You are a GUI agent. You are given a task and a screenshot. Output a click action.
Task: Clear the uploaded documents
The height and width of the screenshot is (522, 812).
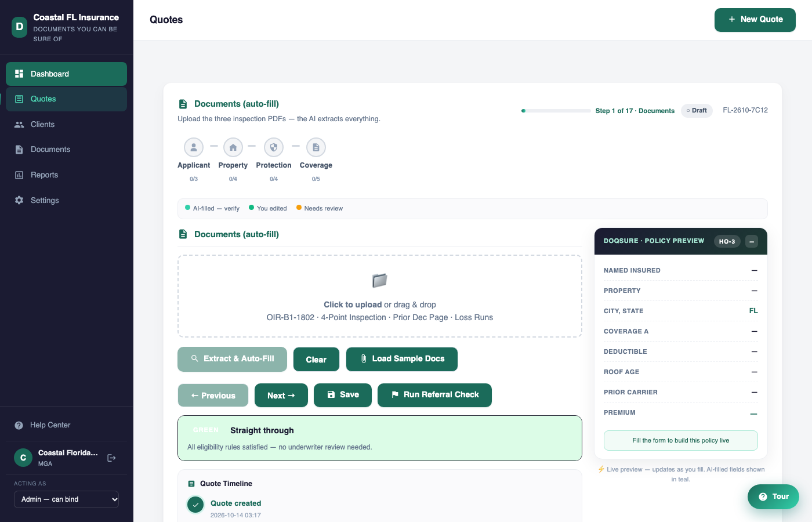pyautogui.click(x=316, y=360)
